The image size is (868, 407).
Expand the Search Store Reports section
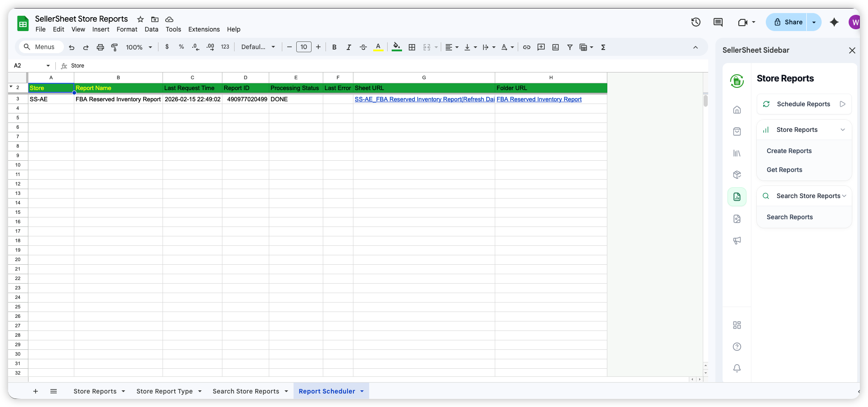point(844,196)
